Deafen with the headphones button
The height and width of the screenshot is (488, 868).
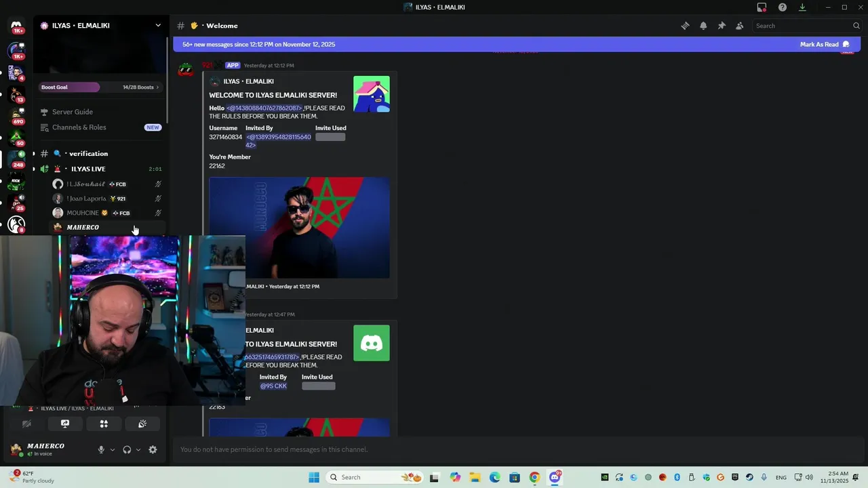coord(127,449)
